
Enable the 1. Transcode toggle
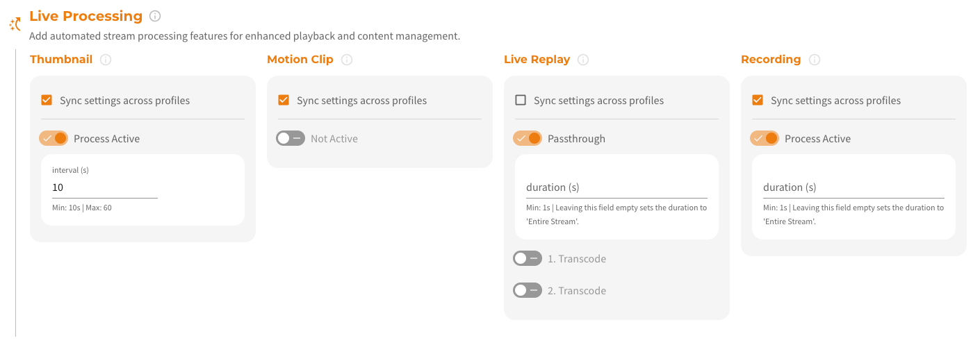click(x=528, y=258)
